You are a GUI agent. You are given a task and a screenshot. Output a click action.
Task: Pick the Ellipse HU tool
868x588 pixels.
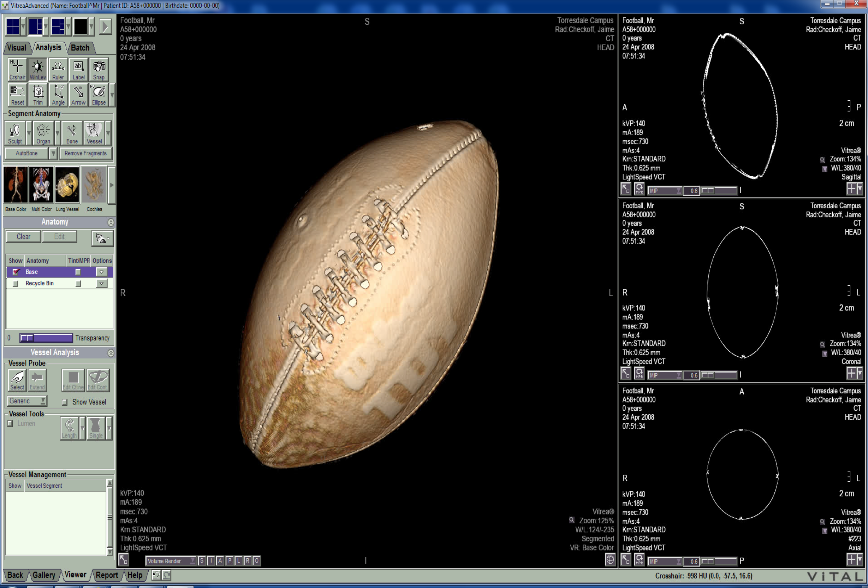tap(99, 95)
